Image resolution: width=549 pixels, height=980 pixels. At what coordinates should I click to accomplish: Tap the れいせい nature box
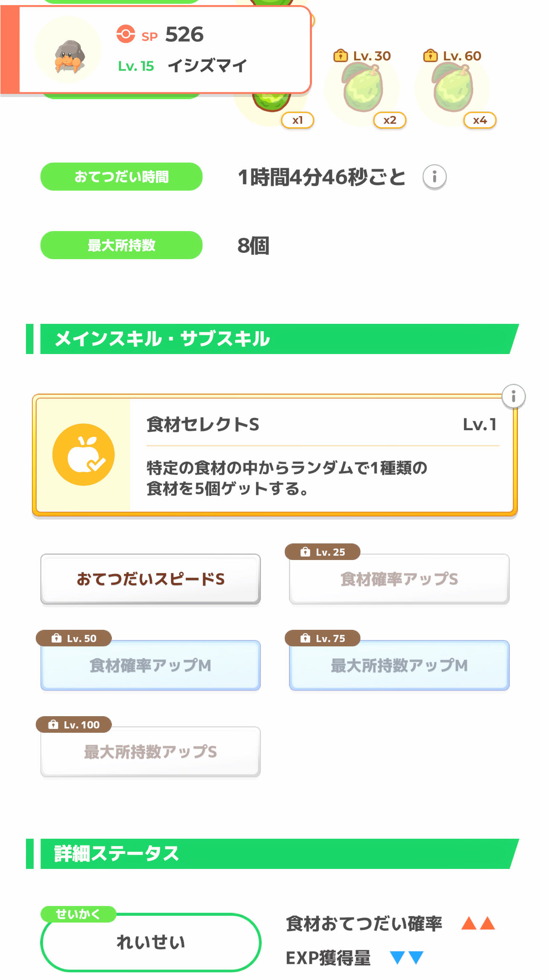(x=151, y=943)
